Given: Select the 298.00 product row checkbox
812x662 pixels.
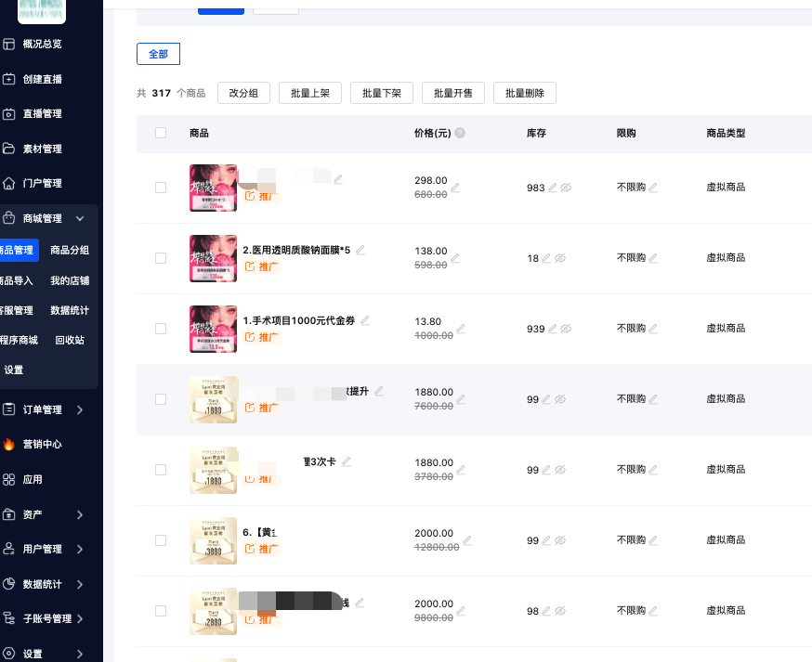Looking at the screenshot, I should click(x=161, y=188).
